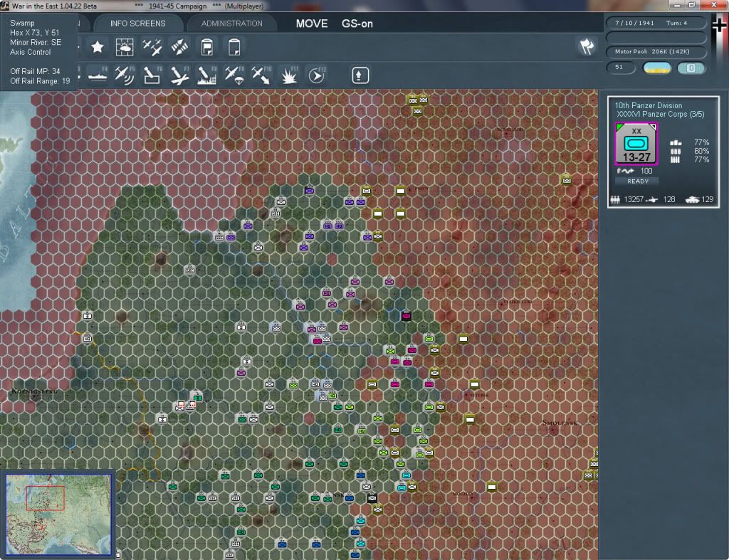This screenshot has height=560, width=729.
Task: Click the date 7/10/1941 Turn 4 field
Action: pyautogui.click(x=656, y=23)
